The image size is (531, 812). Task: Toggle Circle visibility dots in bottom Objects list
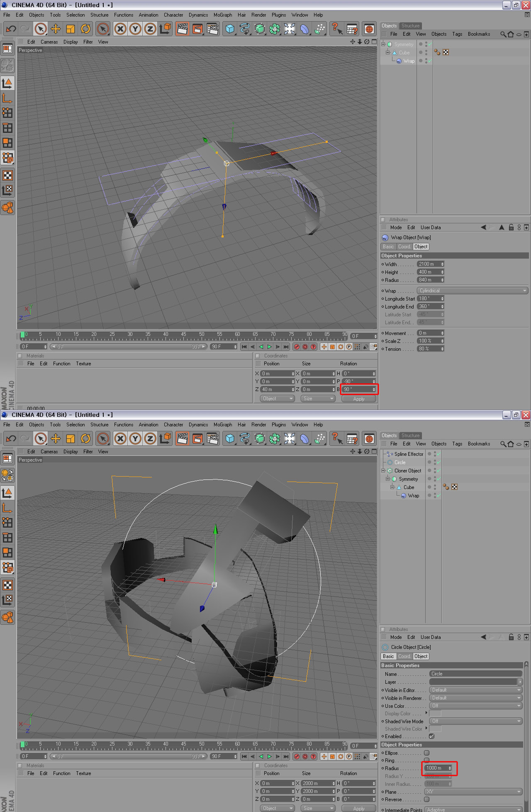click(435, 462)
